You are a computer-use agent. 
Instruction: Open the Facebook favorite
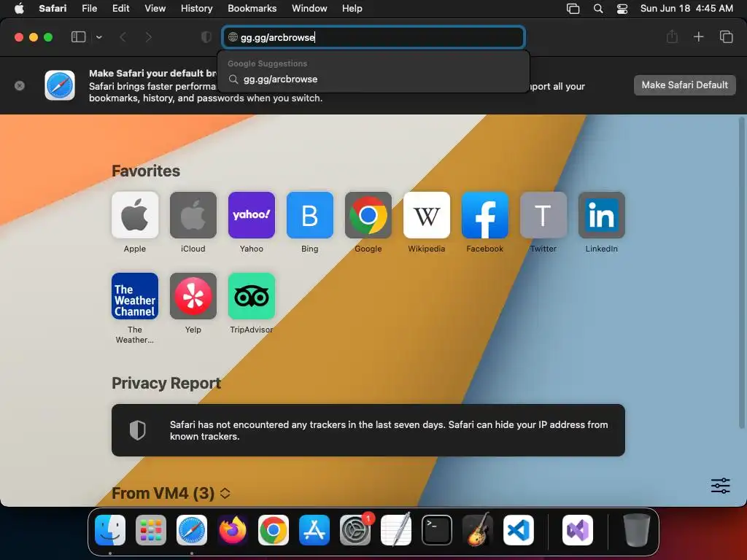pos(485,215)
